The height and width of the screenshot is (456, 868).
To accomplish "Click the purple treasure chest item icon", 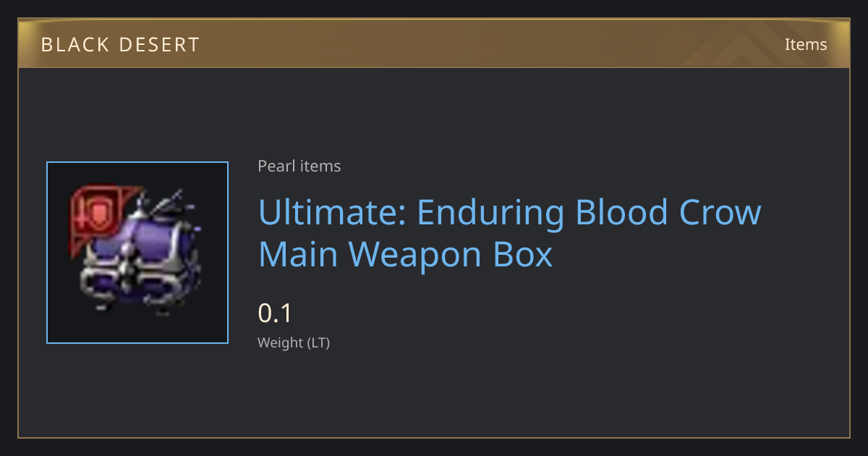I will pos(137,250).
